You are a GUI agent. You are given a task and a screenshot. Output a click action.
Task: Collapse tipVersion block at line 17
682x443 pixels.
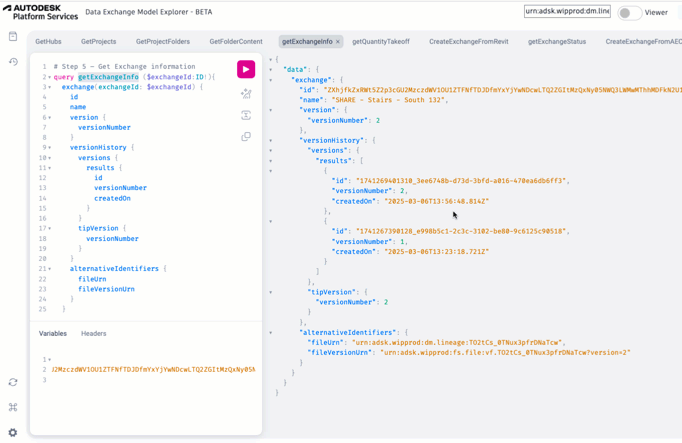point(50,228)
